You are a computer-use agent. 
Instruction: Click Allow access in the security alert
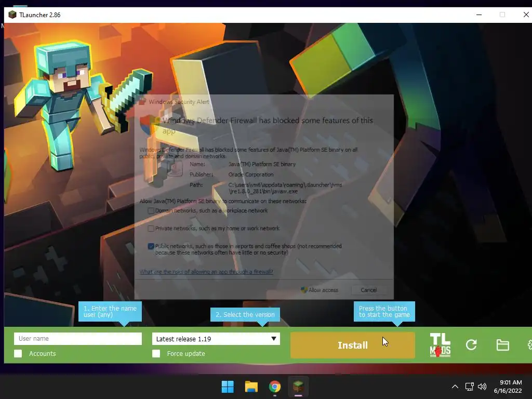click(320, 290)
